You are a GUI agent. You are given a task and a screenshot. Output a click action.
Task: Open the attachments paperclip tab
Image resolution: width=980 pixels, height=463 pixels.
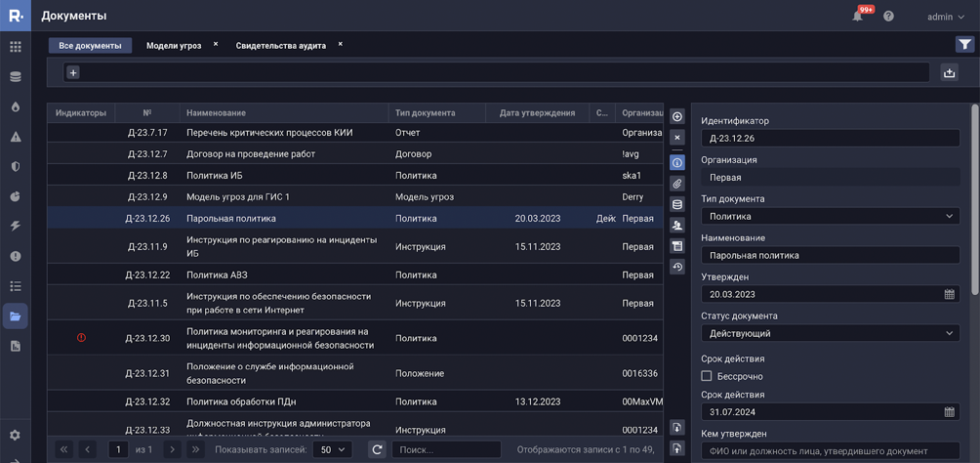point(677,184)
